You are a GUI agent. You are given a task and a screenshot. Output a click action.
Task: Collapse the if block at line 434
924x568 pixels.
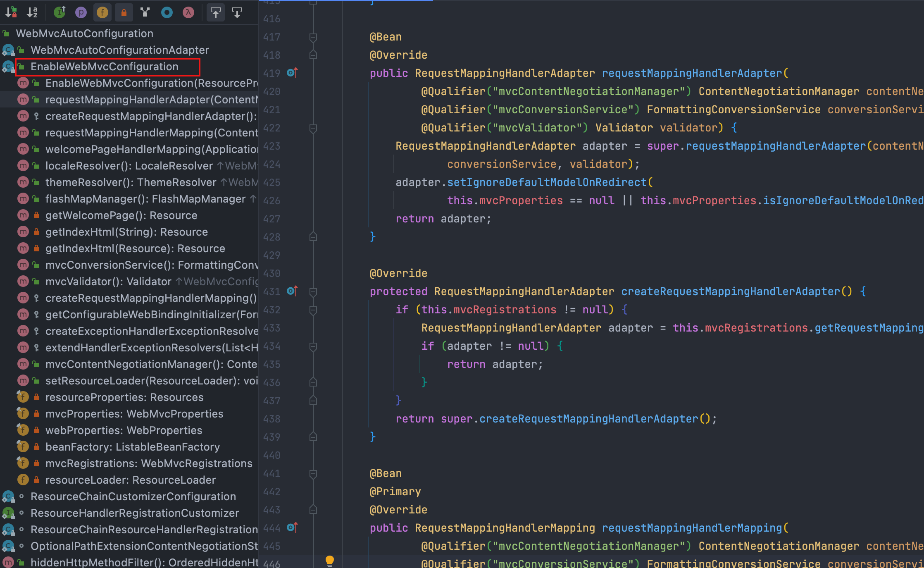pyautogui.click(x=313, y=346)
